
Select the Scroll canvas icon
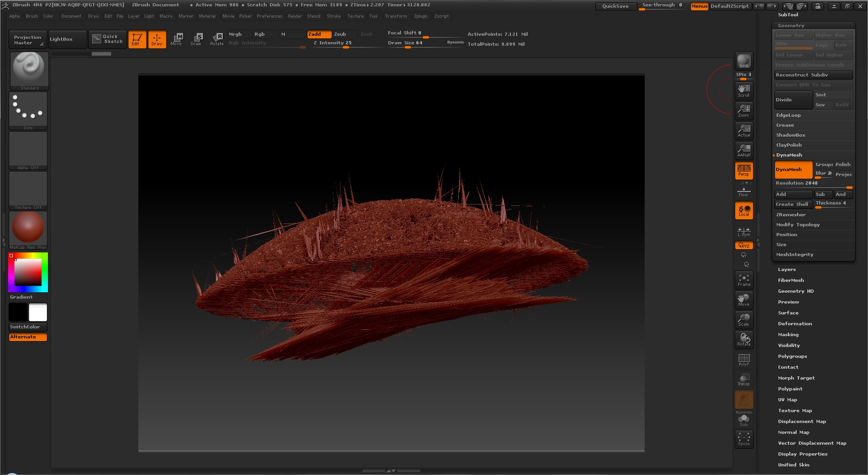point(744,90)
